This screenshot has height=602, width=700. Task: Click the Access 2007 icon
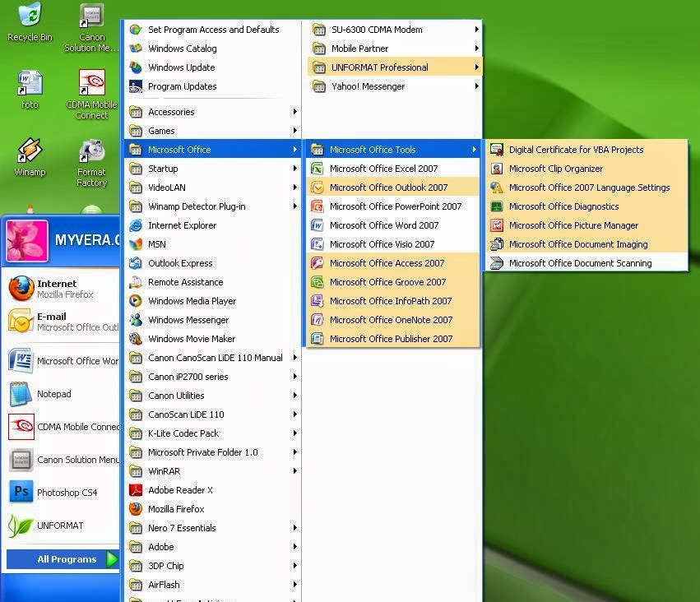(x=317, y=263)
